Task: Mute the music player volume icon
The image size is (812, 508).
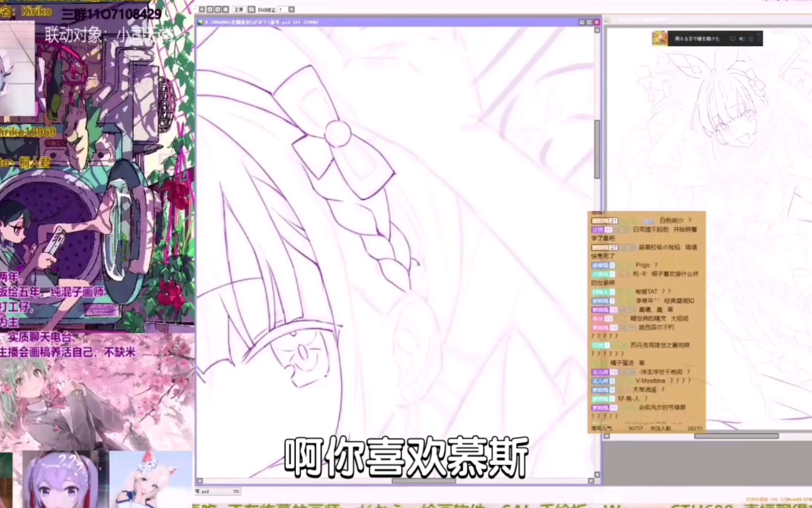Action: pos(742,39)
